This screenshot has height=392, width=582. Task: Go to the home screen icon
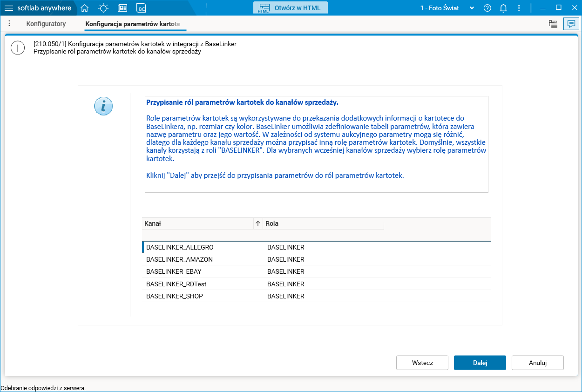click(x=84, y=8)
